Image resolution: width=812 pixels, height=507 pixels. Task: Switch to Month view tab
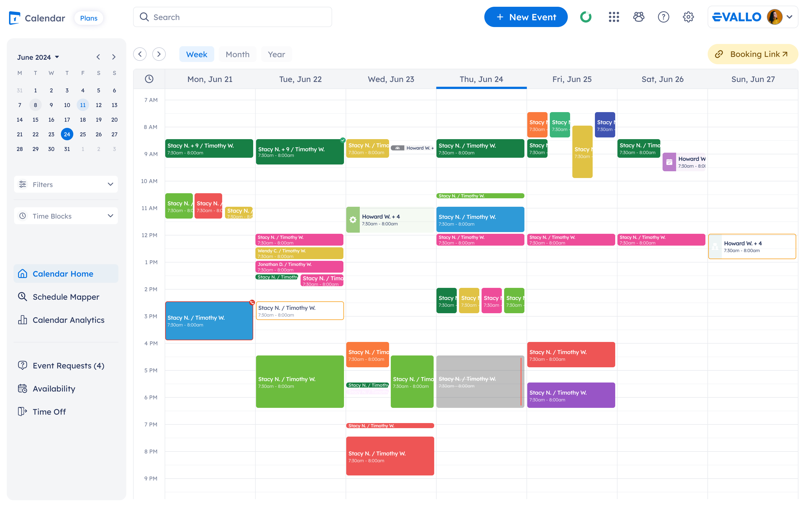tap(237, 54)
